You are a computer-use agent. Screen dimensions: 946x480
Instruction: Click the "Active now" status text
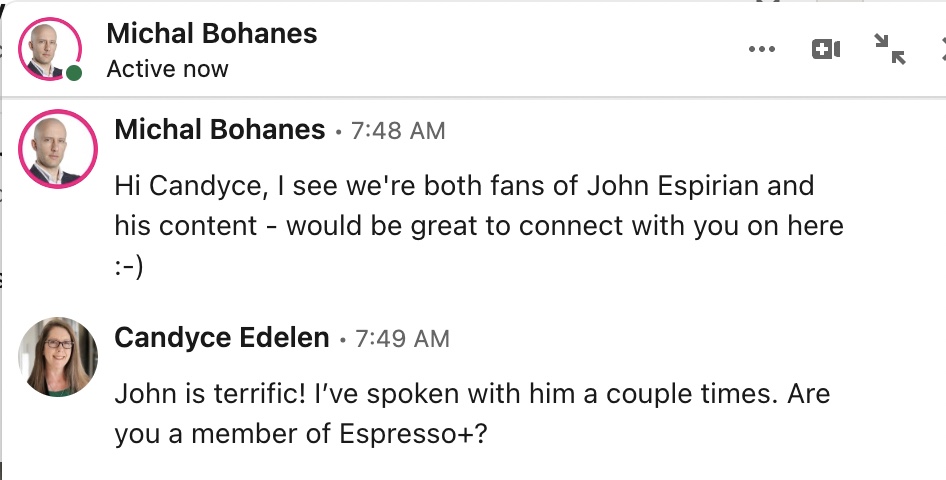[167, 69]
